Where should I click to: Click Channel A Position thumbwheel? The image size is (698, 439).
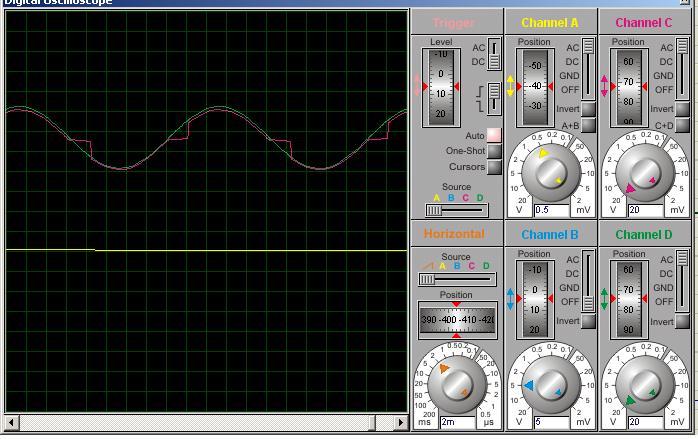tap(535, 87)
